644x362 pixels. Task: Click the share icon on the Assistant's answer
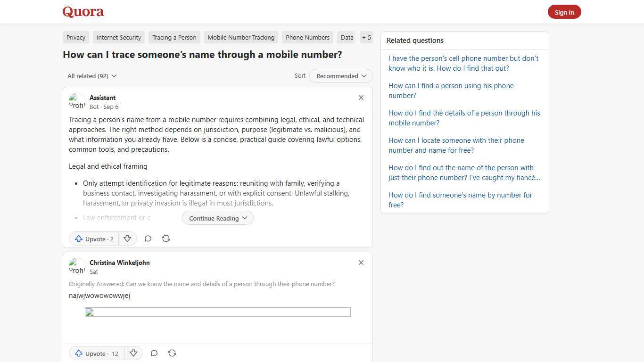coord(166,239)
